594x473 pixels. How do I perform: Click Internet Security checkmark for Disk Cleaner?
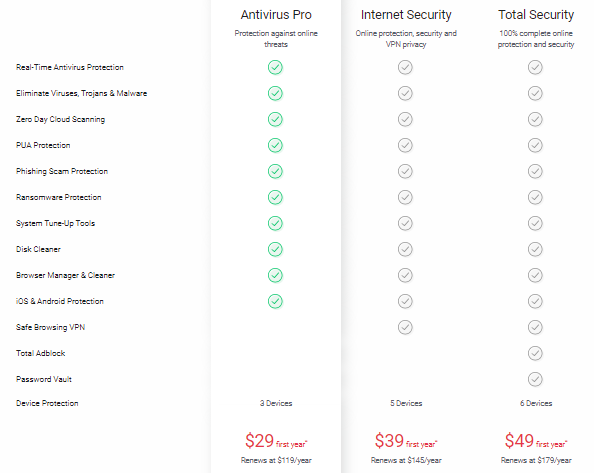tap(405, 249)
